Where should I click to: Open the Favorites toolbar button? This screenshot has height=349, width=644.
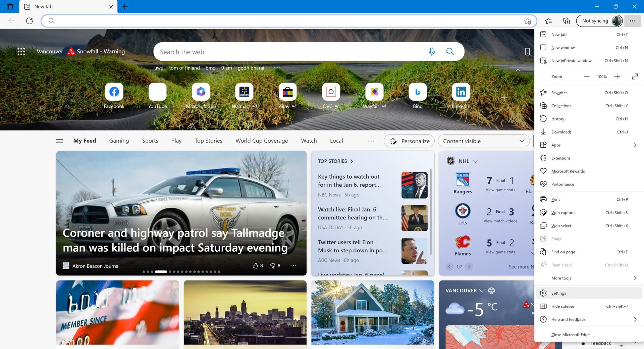pos(548,21)
